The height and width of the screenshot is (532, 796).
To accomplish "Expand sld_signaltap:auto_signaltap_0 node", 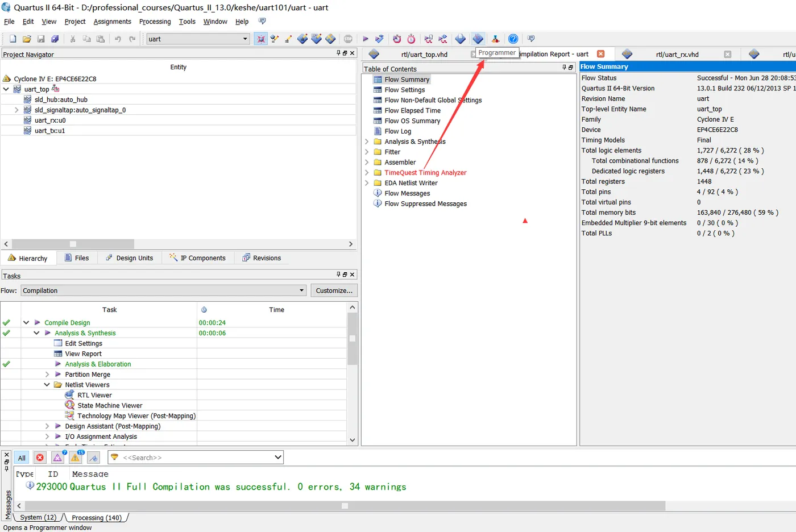I will click(16, 110).
